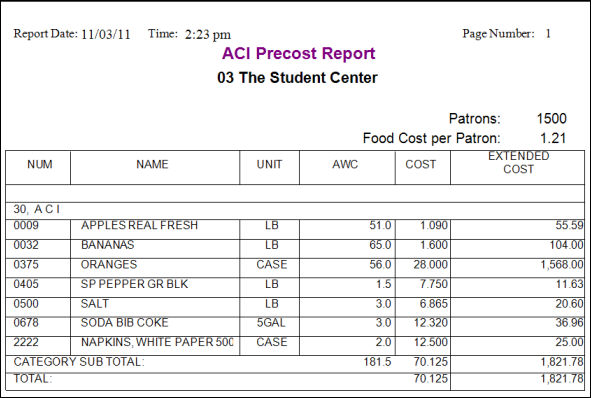Image resolution: width=591 pixels, height=398 pixels.
Task: Click the 30, A C I category row
Action: [295, 211]
